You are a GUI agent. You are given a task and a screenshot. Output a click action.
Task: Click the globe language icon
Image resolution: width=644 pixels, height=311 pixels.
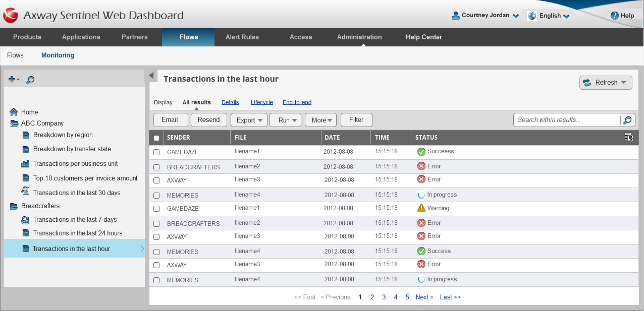coord(532,16)
